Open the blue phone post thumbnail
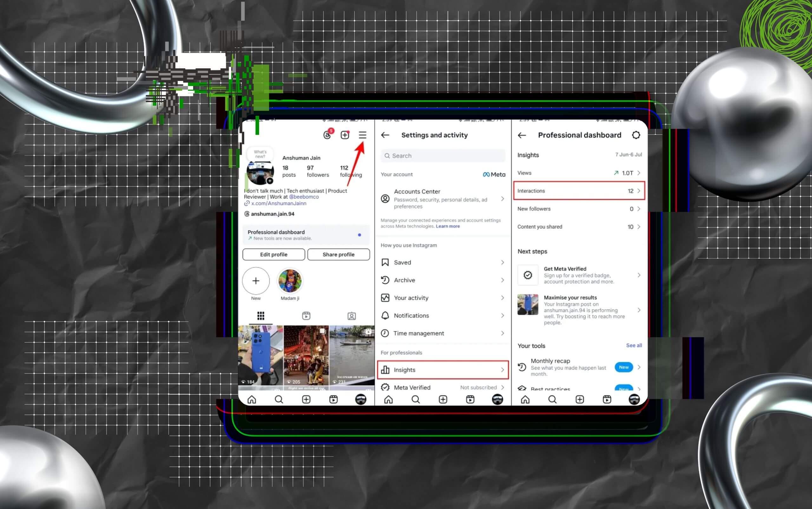 [x=260, y=355]
